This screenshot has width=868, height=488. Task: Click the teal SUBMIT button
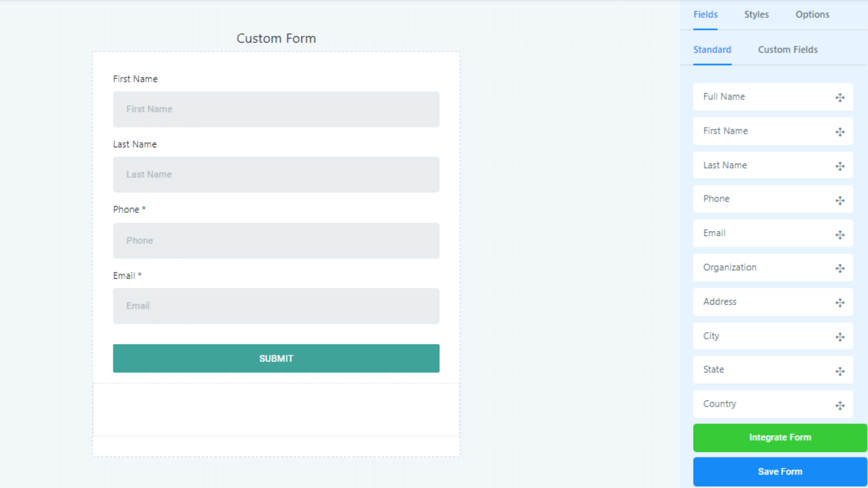(x=276, y=358)
